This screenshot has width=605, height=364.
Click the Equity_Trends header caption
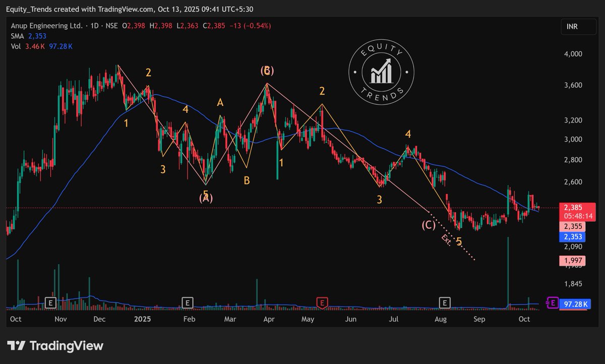coord(130,9)
